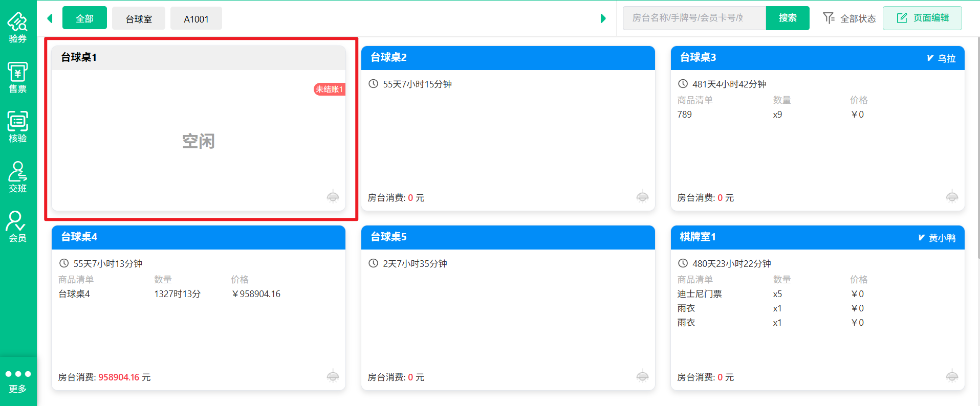
Task: Click the 789 item in 台球桌3
Action: pos(684,115)
